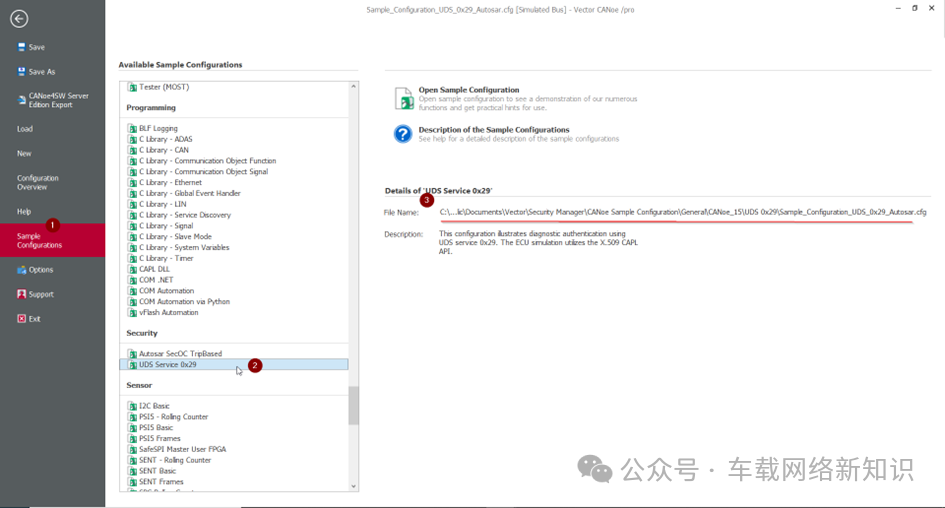The height and width of the screenshot is (508, 945).
Task: Click the Exit icon in sidebar
Action: (22, 319)
